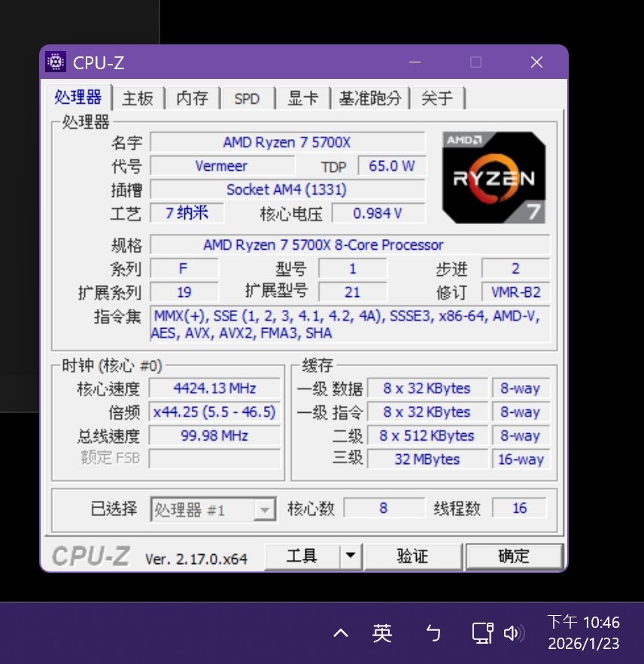Viewport: 644px width, 664px height.
Task: Click the network connection tray icon
Action: point(482,633)
